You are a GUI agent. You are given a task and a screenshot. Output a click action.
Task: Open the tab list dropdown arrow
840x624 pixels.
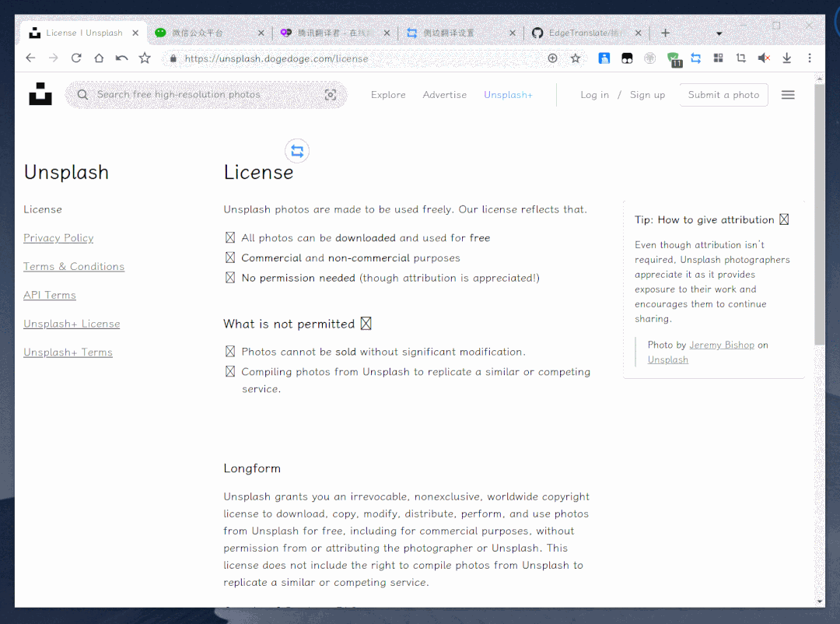719,33
